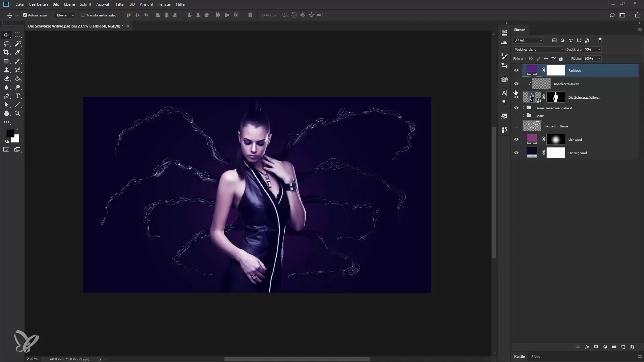Image resolution: width=644 pixels, height=362 pixels.
Task: Select the Type tool
Action: coord(17,96)
